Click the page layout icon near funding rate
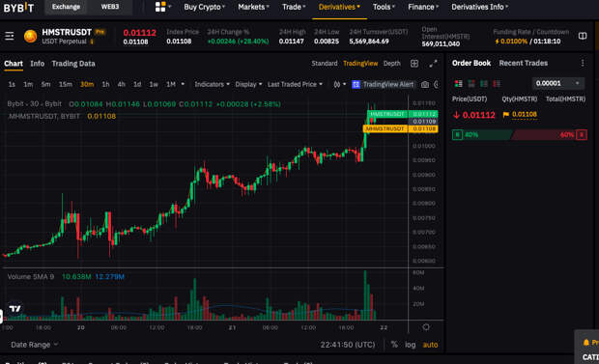599x364 pixels. tap(583, 36)
